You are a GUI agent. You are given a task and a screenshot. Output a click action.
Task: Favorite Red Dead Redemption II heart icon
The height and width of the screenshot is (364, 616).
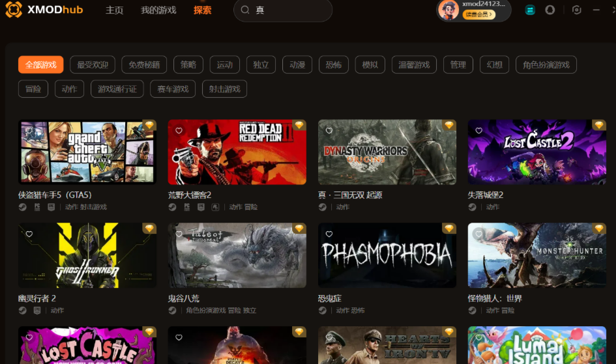tap(179, 131)
